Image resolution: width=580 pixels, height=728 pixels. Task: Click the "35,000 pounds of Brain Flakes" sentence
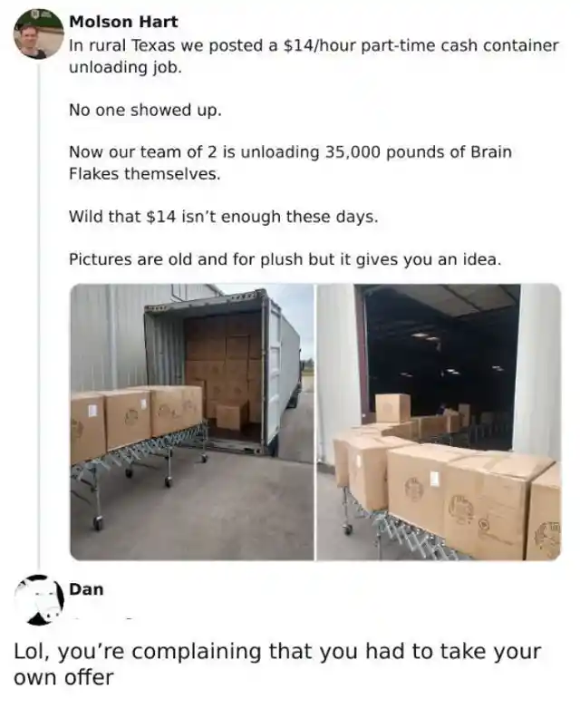click(x=290, y=163)
